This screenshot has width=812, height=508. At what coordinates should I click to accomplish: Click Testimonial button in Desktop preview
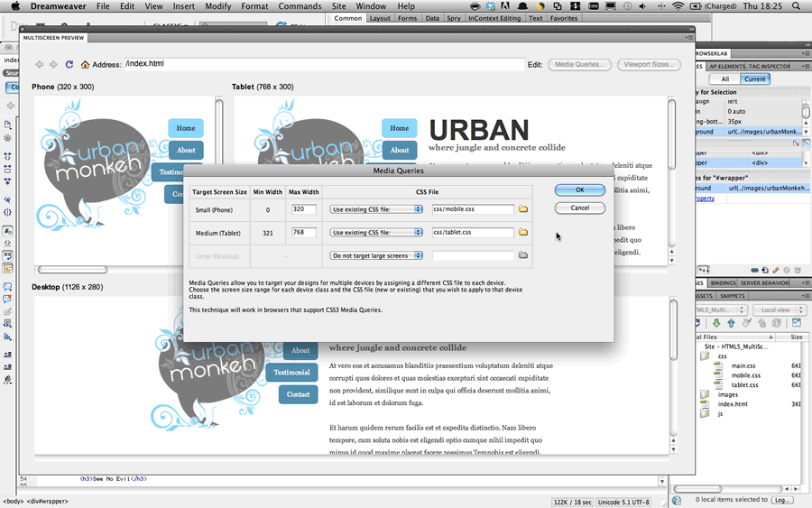pos(291,373)
